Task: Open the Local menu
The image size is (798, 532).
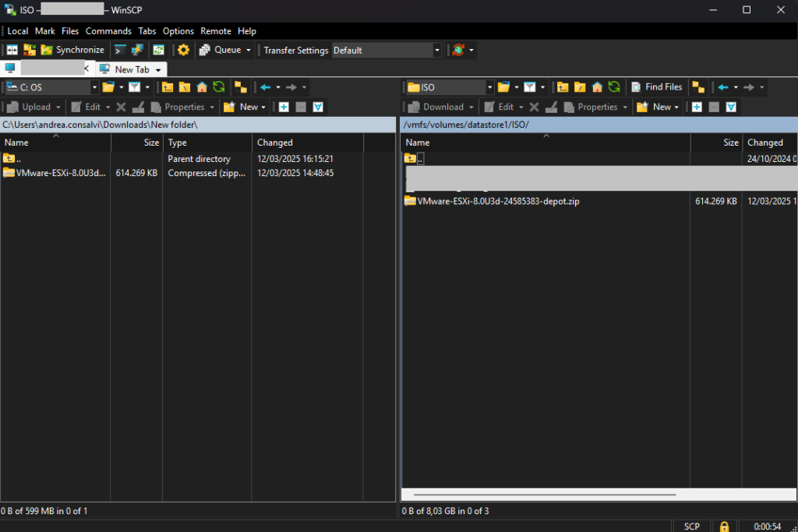Action: (x=18, y=31)
